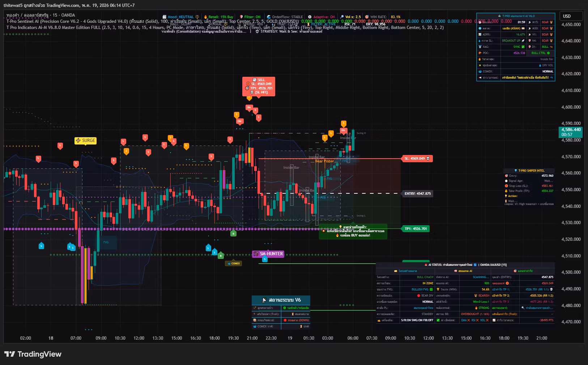The width and height of the screenshot is (588, 365).
Task: Click the skull icon in the SL: 4569.049 label
Action: point(428,159)
